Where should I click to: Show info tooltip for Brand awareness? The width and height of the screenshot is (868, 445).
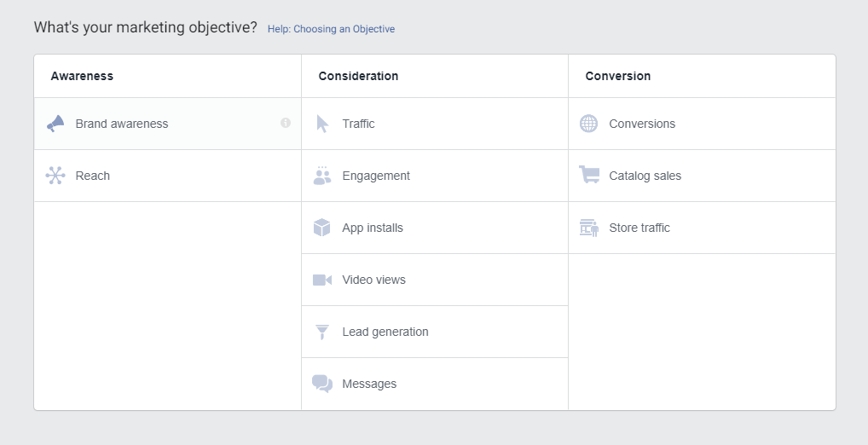click(x=286, y=123)
